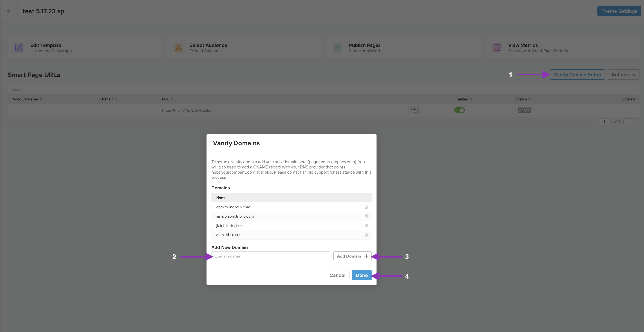
Task: Click the Done button
Action: [x=361, y=275]
